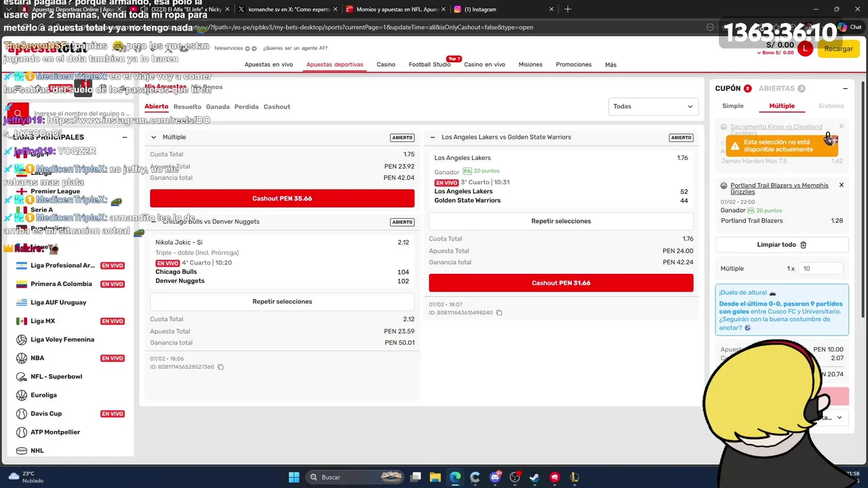Select Euroliga basketball league

[43, 395]
